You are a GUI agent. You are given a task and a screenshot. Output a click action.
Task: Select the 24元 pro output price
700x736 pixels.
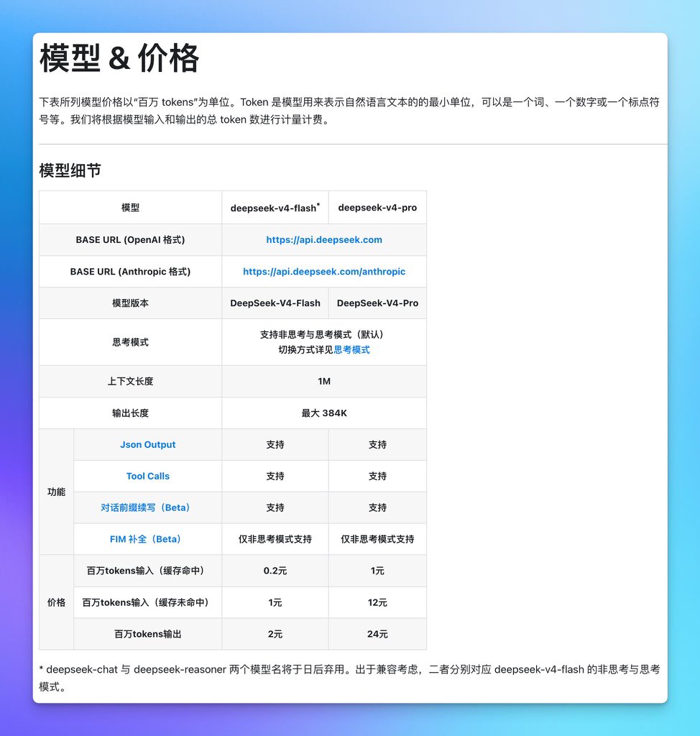pos(377,634)
